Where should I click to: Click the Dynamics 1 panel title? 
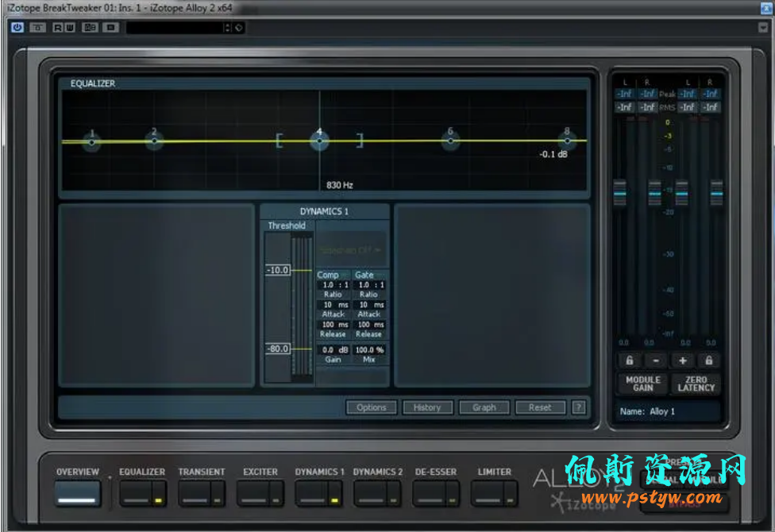[324, 211]
